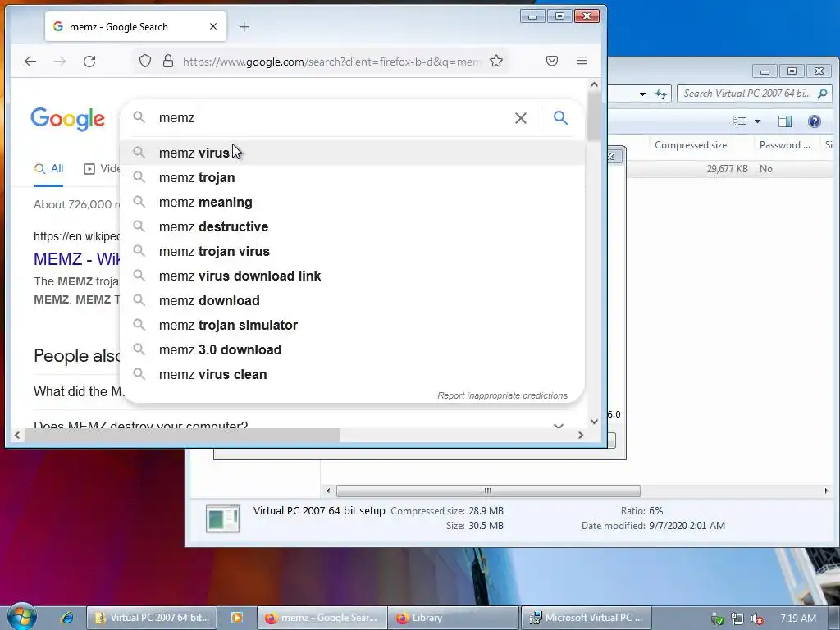The width and height of the screenshot is (840, 630).
Task: Choose suggestion memz 3.0 download
Action: (x=353, y=349)
